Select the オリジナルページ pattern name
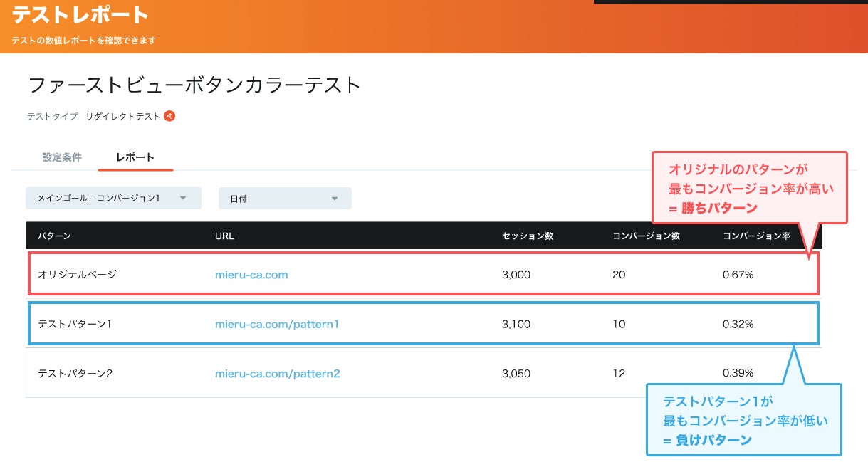This screenshot has height=462, width=868. (x=77, y=275)
